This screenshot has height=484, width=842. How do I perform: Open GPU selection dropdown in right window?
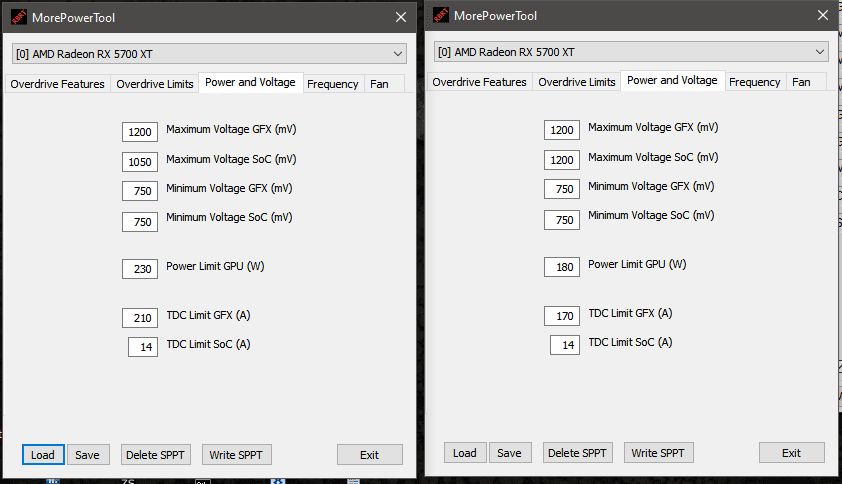point(632,52)
